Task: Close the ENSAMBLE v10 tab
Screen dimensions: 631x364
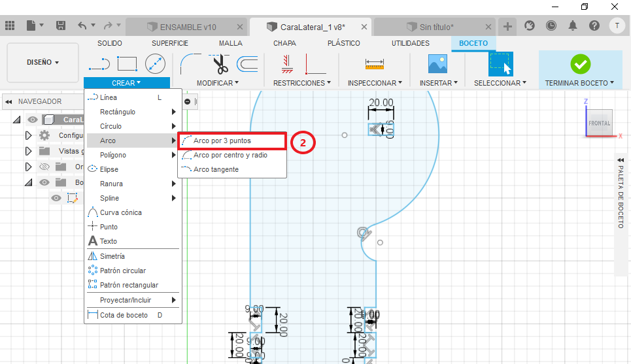Action: pyautogui.click(x=240, y=27)
